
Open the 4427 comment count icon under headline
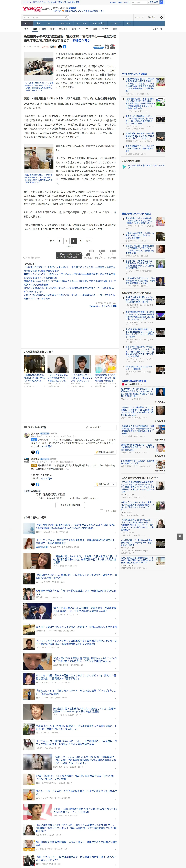click(46, 47)
